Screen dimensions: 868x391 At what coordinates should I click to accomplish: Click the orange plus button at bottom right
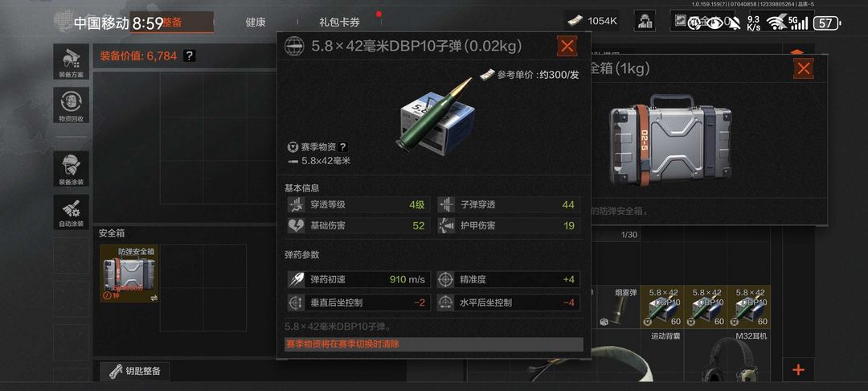click(x=798, y=369)
